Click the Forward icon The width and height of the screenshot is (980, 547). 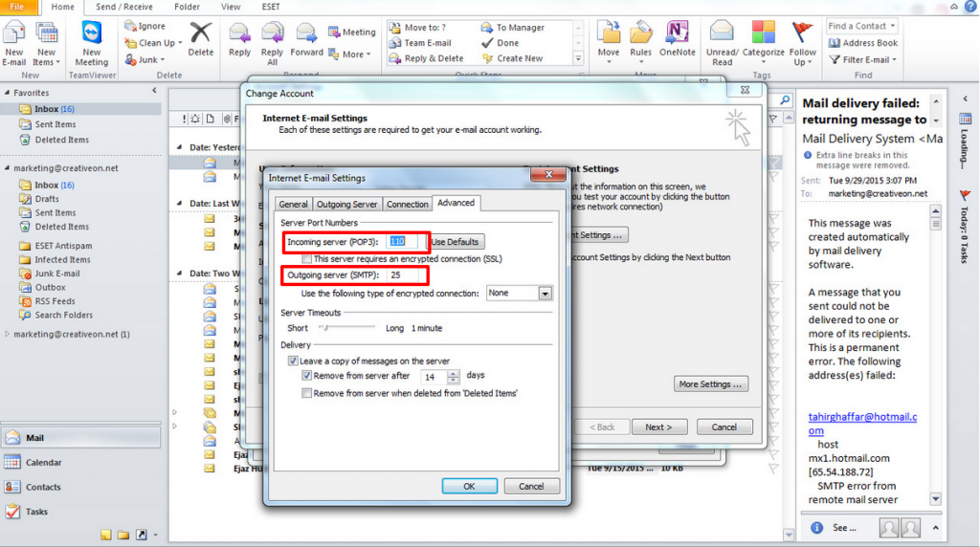point(306,40)
